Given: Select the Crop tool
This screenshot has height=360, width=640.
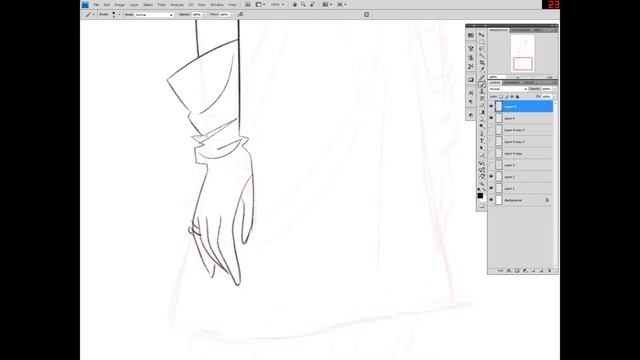Looking at the screenshot, I should (482, 62).
